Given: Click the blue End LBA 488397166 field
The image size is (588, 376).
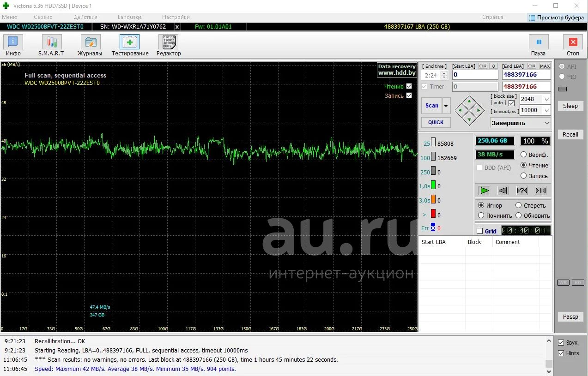Looking at the screenshot, I should pyautogui.click(x=527, y=75).
